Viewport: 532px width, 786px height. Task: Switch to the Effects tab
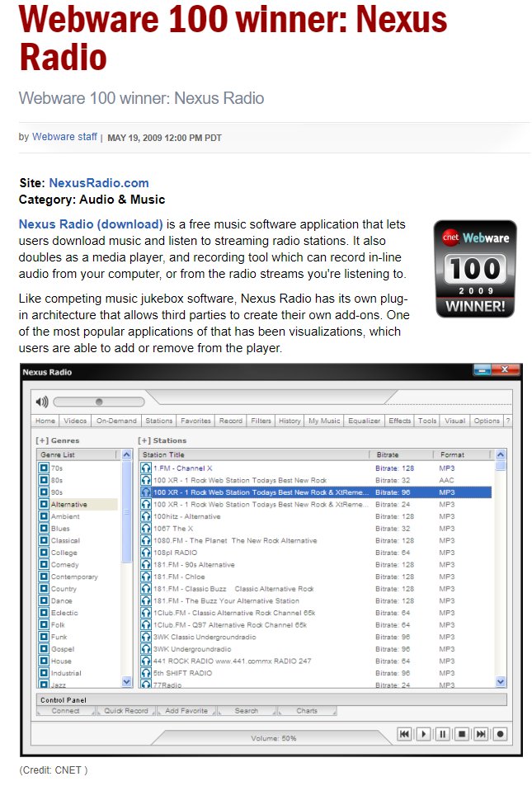point(400,421)
